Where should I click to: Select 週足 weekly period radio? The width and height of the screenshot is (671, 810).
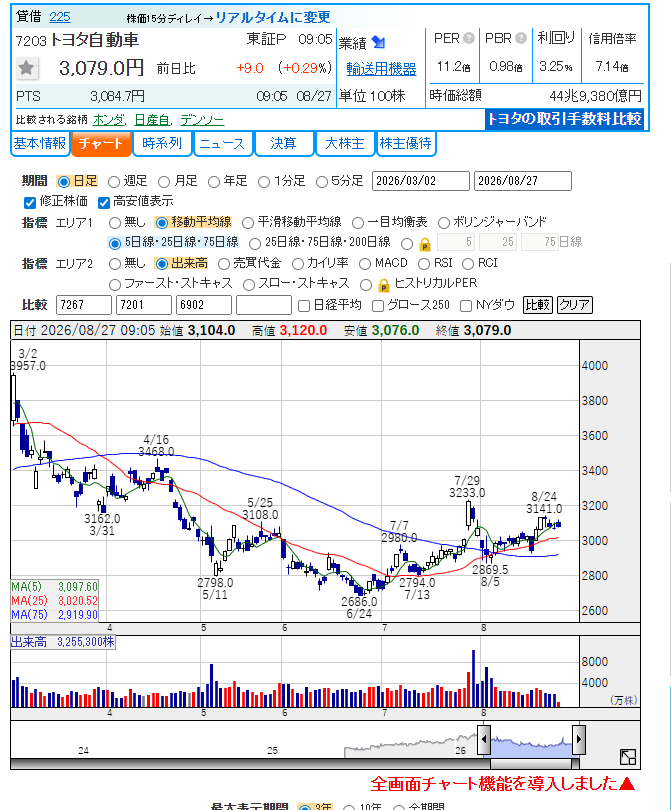point(114,182)
